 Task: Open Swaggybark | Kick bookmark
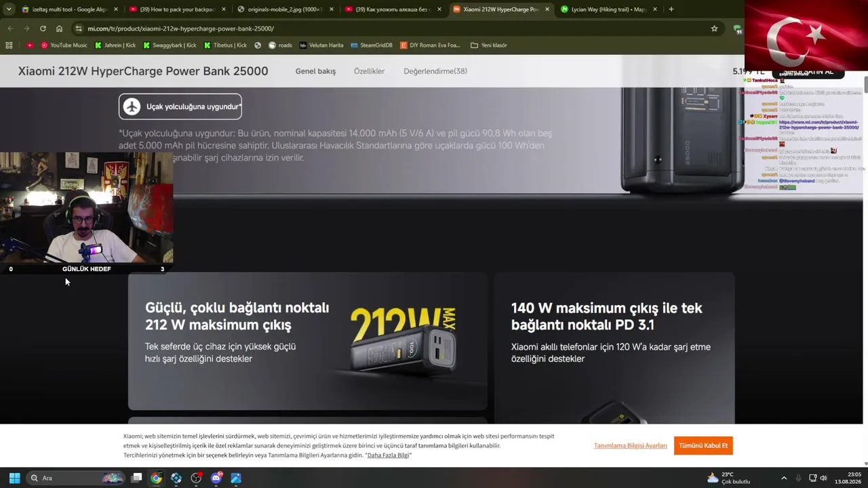[x=170, y=45]
